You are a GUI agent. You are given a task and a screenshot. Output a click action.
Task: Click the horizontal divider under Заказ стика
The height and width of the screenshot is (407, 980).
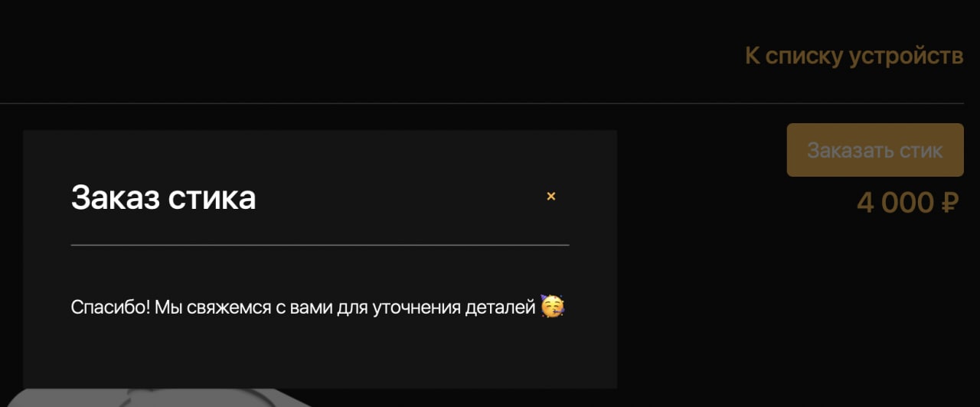point(320,245)
